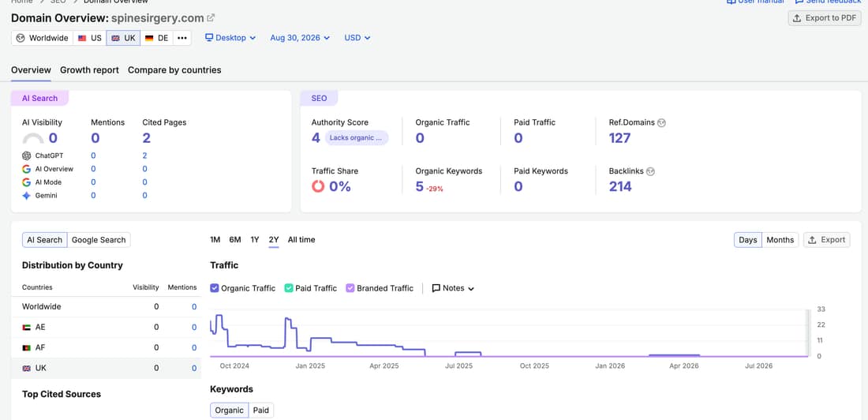Uncheck the Organic Traffic checkbox
Image resolution: width=868 pixels, height=420 pixels.
[215, 288]
